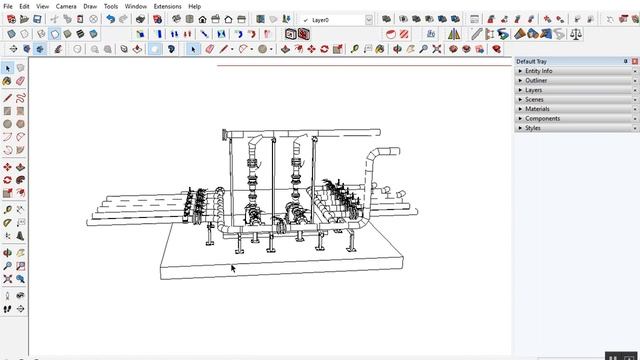
Task: Click the Undo arrow icon
Action: 110,19
